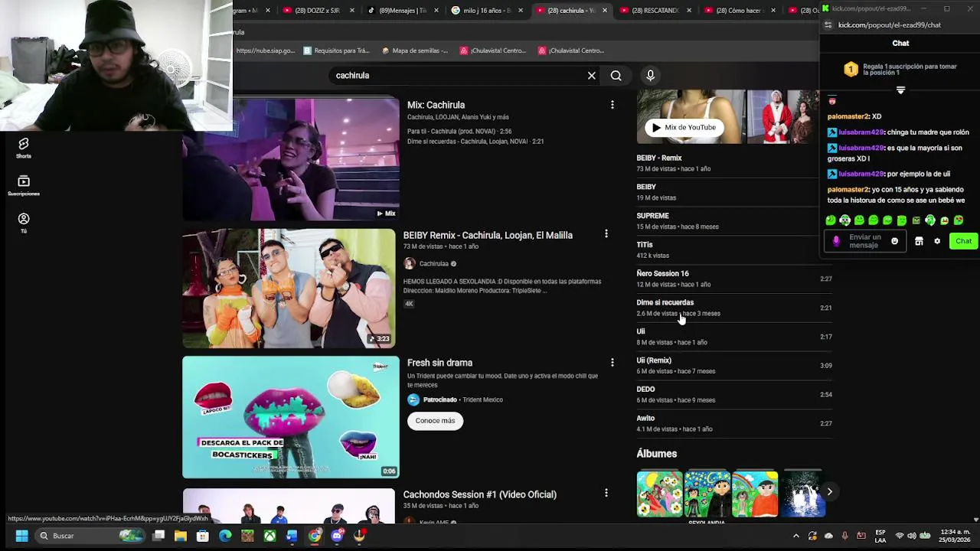
Task: Click the Kick chat message input field
Action: [x=866, y=241]
